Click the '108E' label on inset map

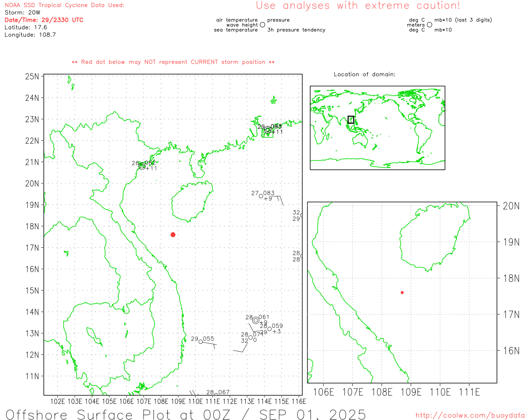point(382,393)
